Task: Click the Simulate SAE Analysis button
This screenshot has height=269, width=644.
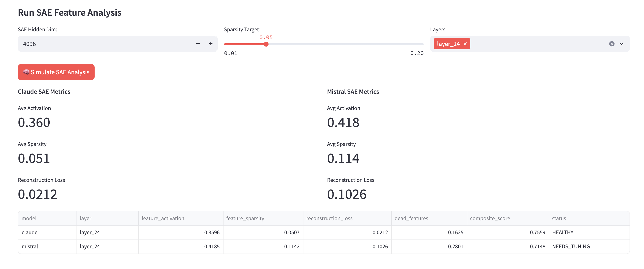Action: 56,72
